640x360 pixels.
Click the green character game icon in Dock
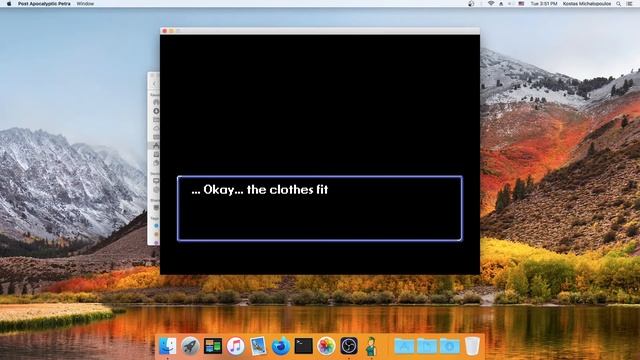point(371,346)
